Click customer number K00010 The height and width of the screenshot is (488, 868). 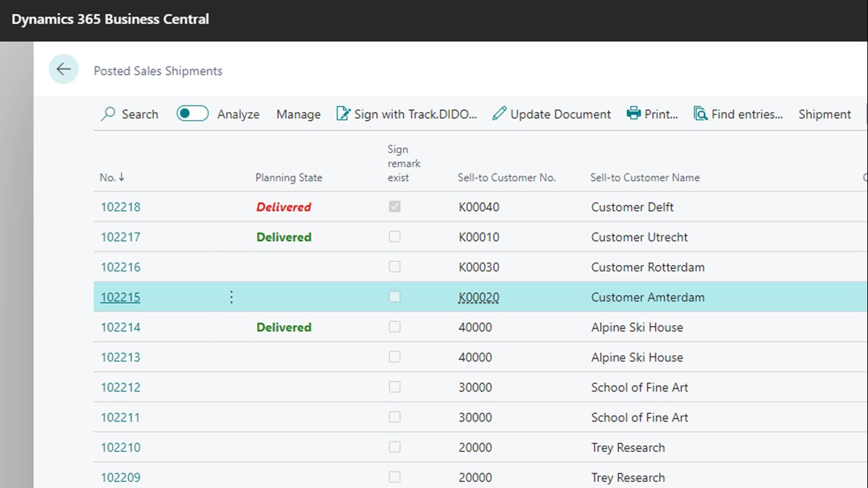479,237
